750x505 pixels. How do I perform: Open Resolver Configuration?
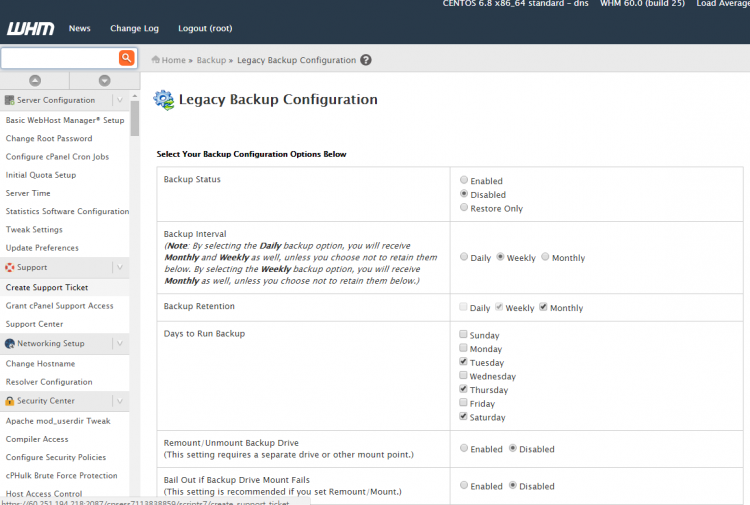tap(49, 382)
